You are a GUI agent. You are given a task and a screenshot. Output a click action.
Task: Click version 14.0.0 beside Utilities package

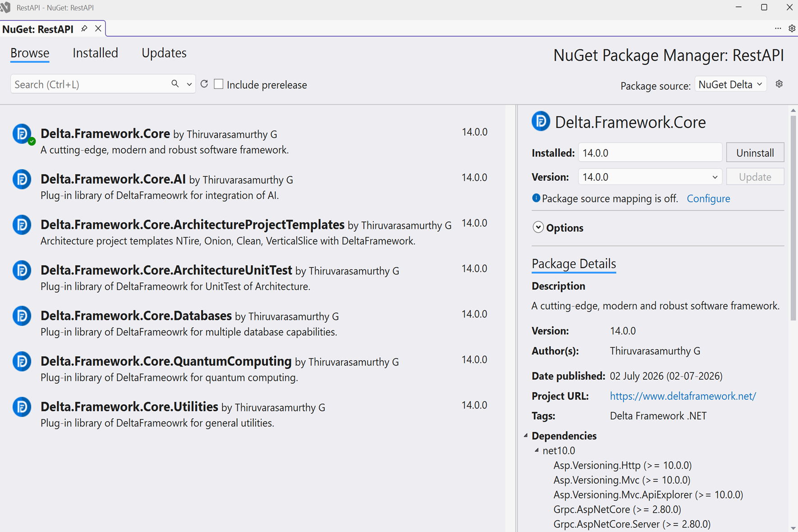coord(474,405)
